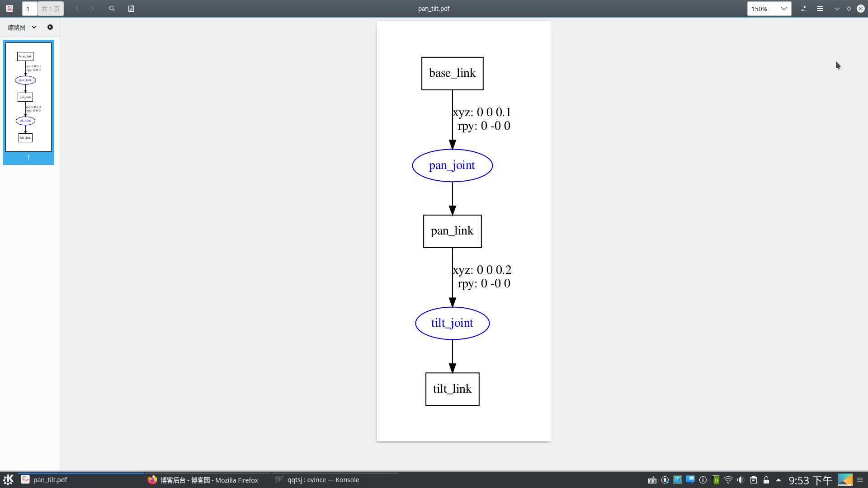
Task: Click the 共 1 页 total pages label
Action: point(51,9)
